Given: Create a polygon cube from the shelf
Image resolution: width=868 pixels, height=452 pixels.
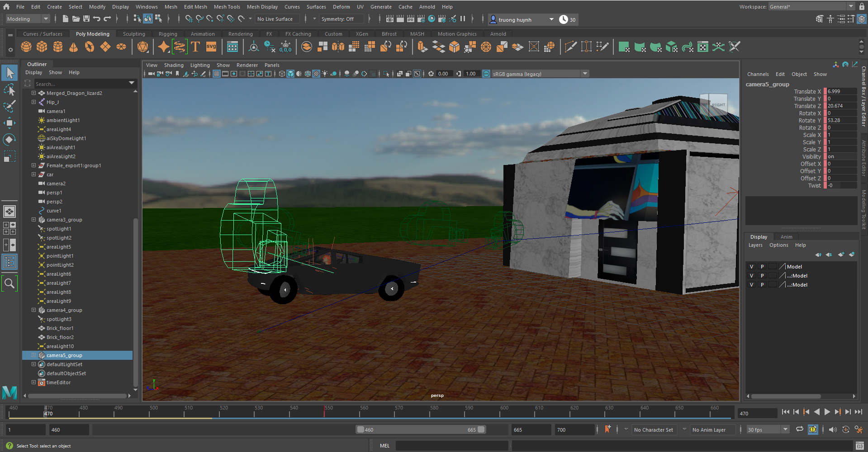Looking at the screenshot, I should 42,47.
